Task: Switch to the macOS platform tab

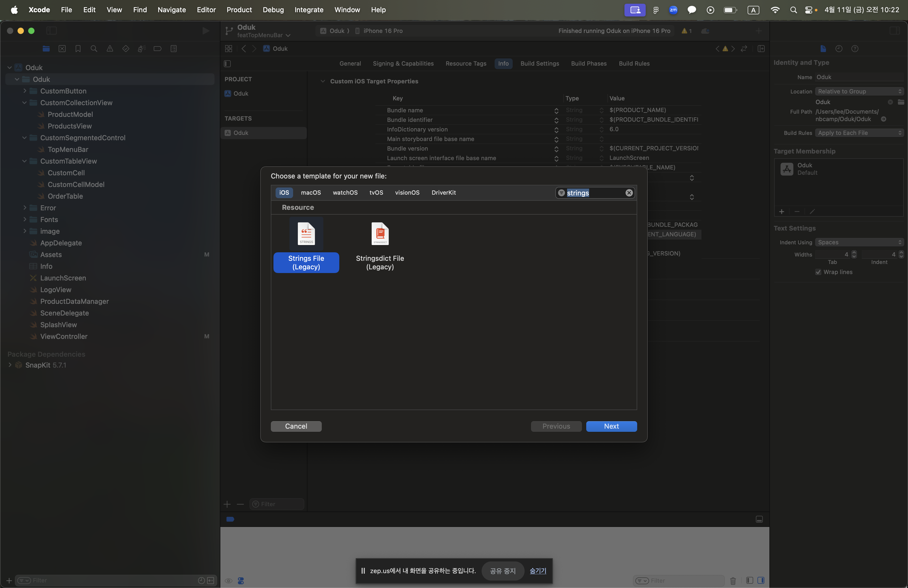Action: coord(311,193)
